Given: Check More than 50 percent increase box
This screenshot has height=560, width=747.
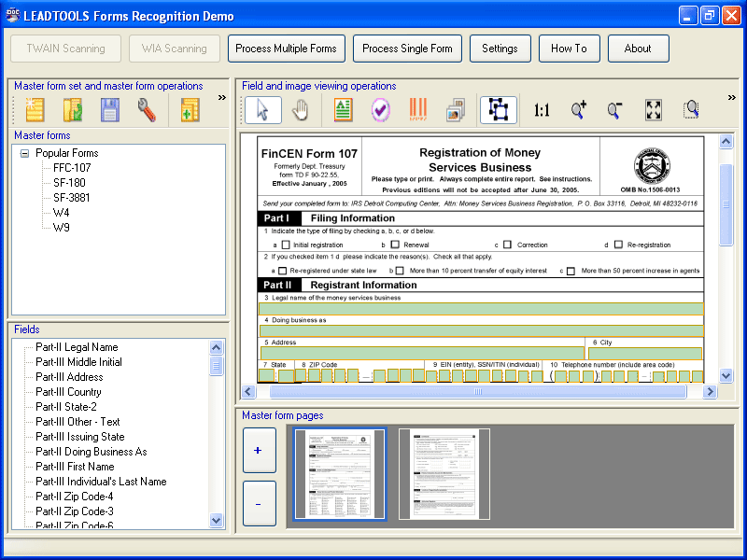Looking at the screenshot, I should [x=571, y=271].
